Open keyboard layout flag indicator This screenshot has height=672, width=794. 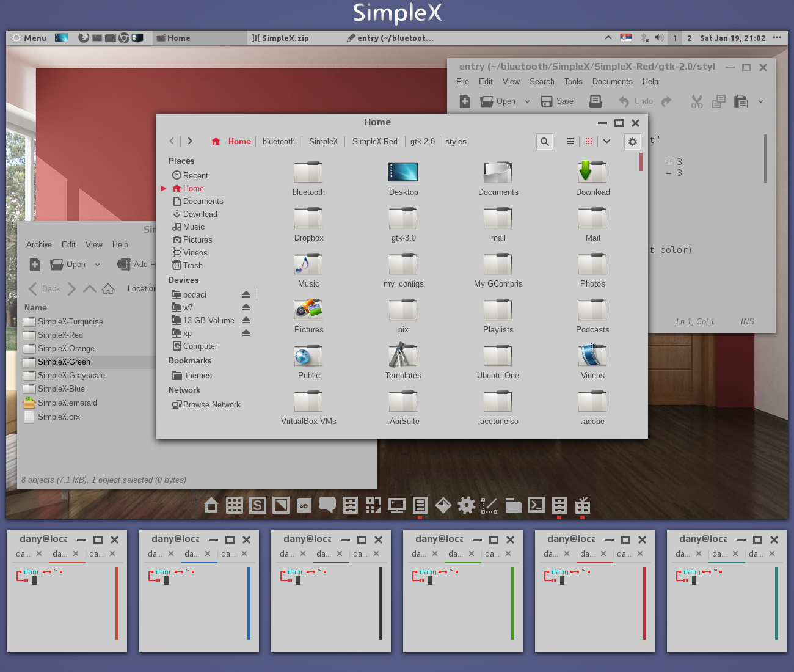click(626, 38)
